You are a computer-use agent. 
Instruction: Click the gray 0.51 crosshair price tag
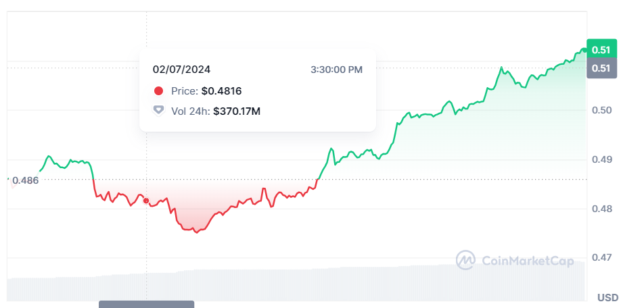[601, 68]
